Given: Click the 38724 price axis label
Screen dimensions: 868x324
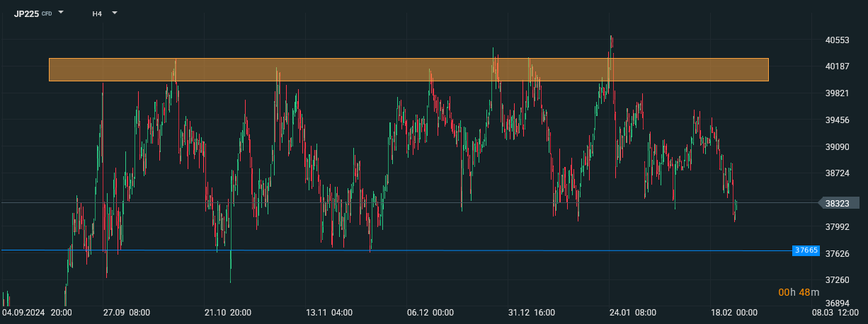Looking at the screenshot, I should click(x=837, y=173).
